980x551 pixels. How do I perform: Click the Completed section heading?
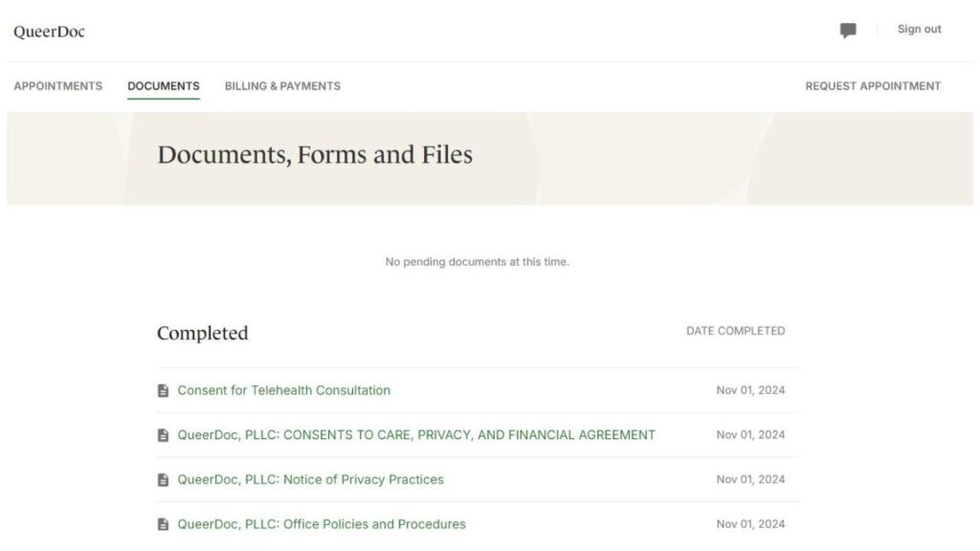pyautogui.click(x=202, y=333)
